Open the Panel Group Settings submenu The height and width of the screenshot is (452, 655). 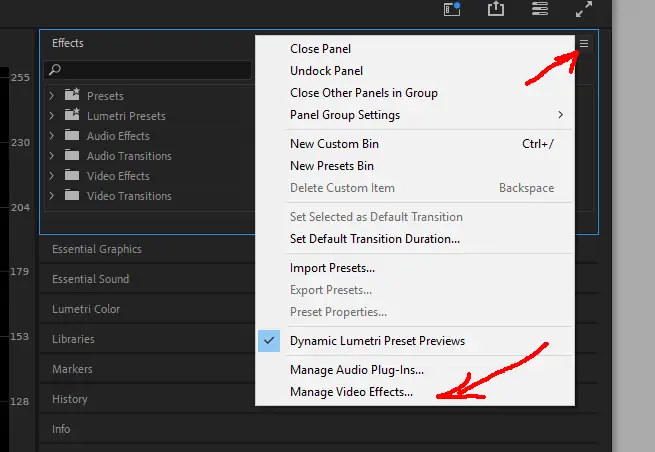415,115
